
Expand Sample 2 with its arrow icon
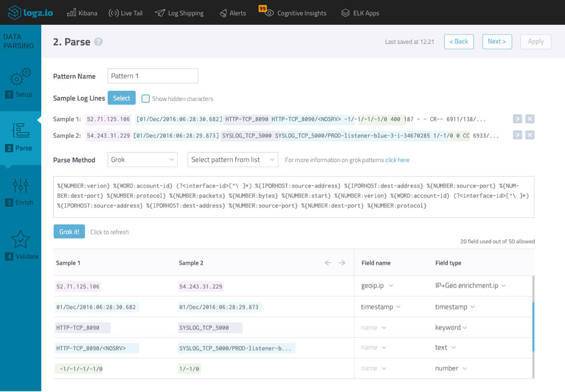517,135
